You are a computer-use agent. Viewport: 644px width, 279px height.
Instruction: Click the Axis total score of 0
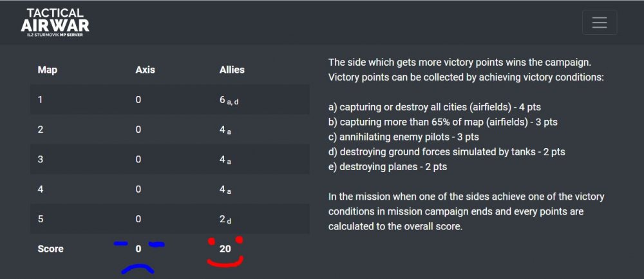(138, 248)
